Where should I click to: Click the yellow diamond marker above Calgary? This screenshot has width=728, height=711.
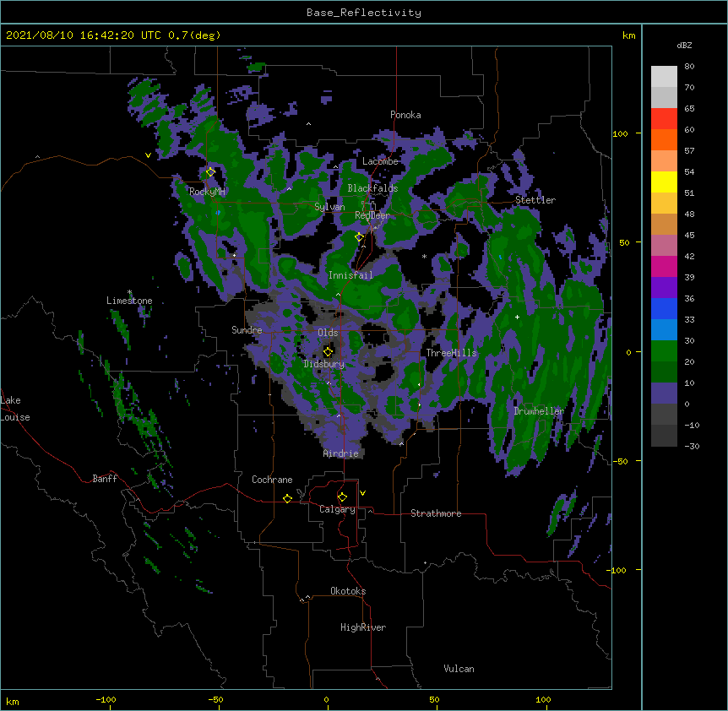click(x=342, y=497)
